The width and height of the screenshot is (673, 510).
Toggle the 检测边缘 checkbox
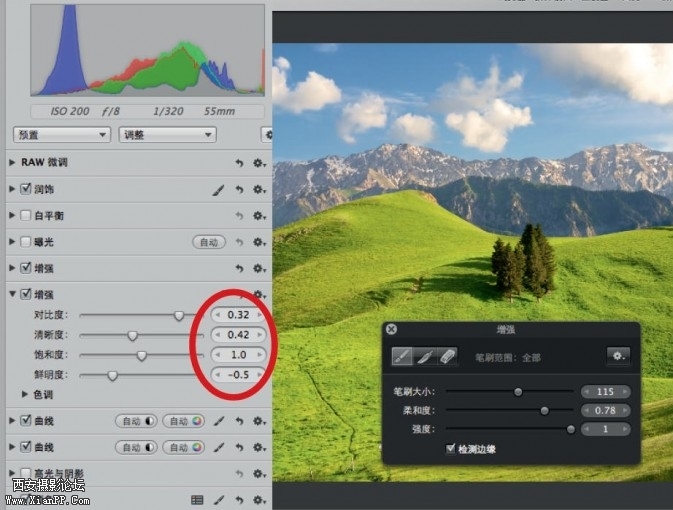450,449
